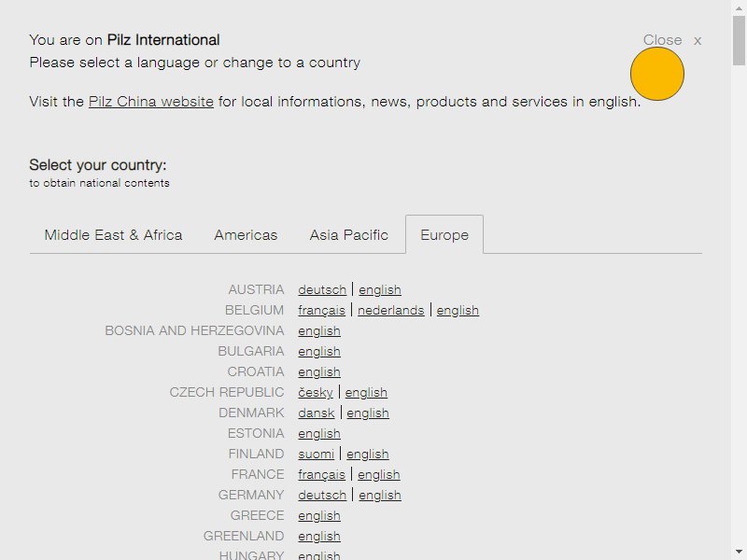Click the BOSNIA AND HERZEGOVINA label
The width and height of the screenshot is (747, 560).
click(194, 330)
